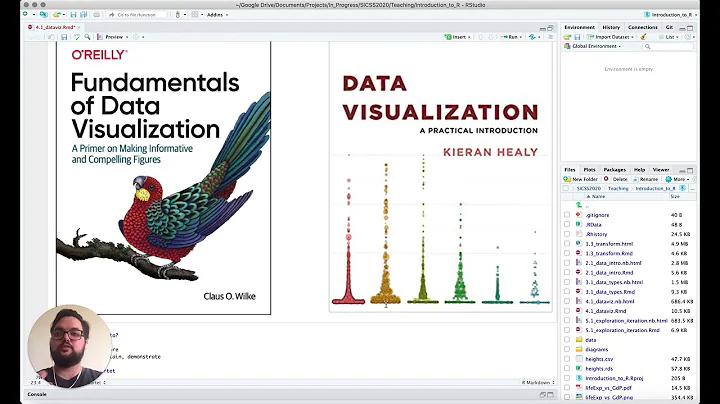This screenshot has height=404, width=720.
Task: Check the .RData file checkbox
Action: [x=567, y=224]
